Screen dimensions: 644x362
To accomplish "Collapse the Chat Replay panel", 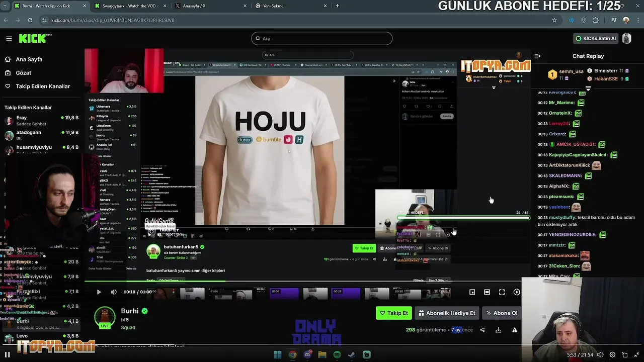I will (537, 56).
